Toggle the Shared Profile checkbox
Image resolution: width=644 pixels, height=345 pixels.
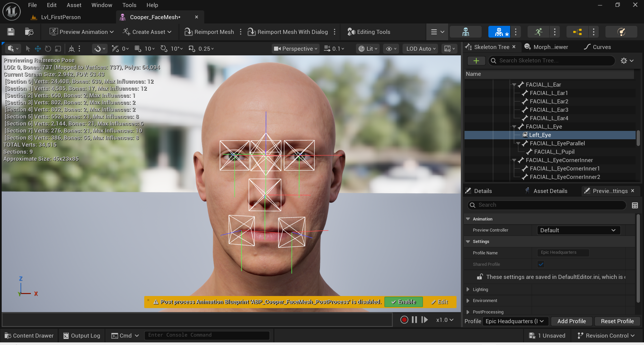pyautogui.click(x=541, y=264)
